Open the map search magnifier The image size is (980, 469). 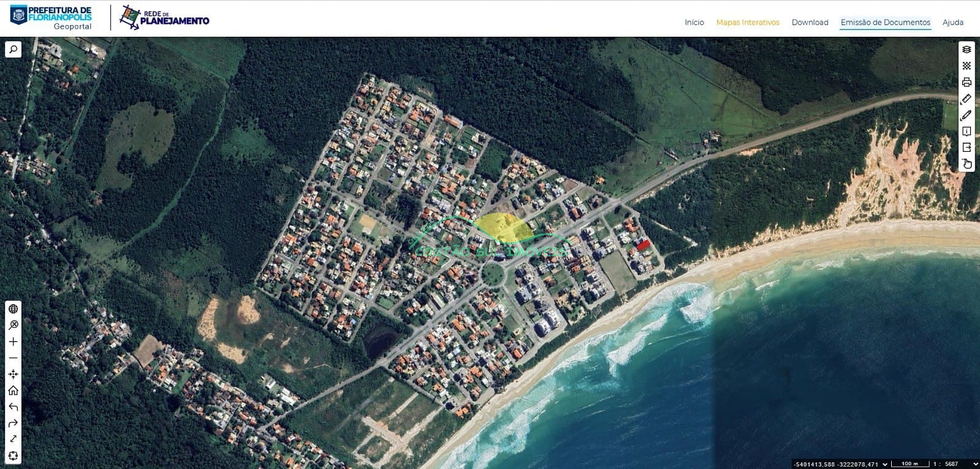coord(13,49)
